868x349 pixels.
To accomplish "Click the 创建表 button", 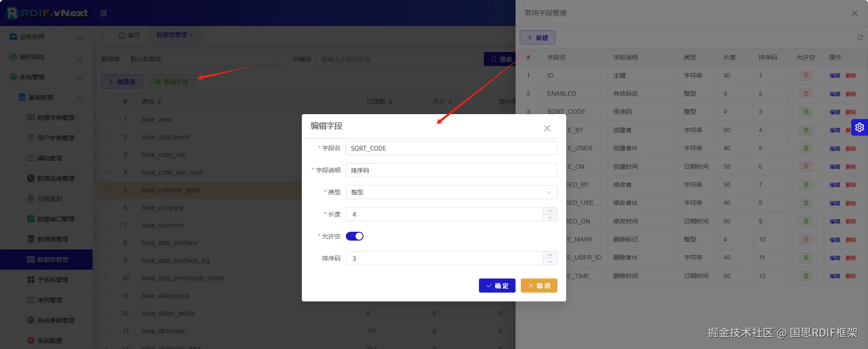I will pyautogui.click(x=122, y=82).
